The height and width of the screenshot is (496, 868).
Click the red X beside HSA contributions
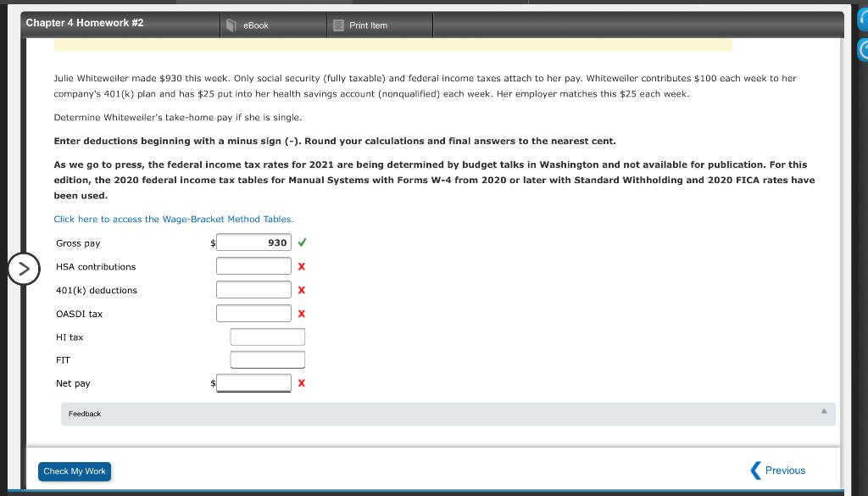pos(301,266)
